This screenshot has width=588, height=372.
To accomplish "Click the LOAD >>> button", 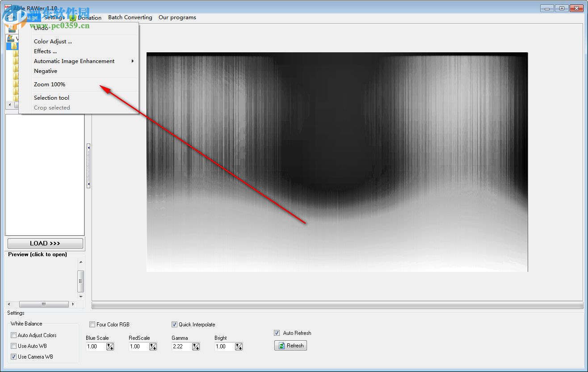I will pyautogui.click(x=45, y=243).
